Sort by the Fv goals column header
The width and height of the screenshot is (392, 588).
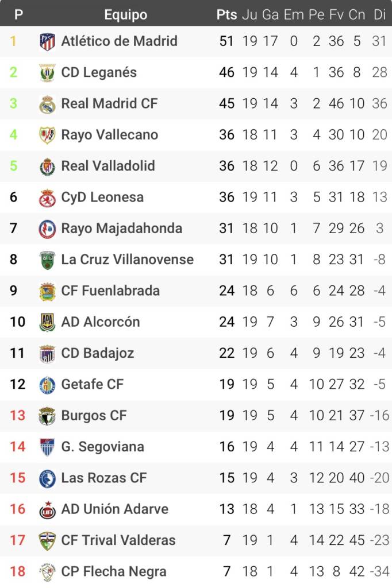336,15
